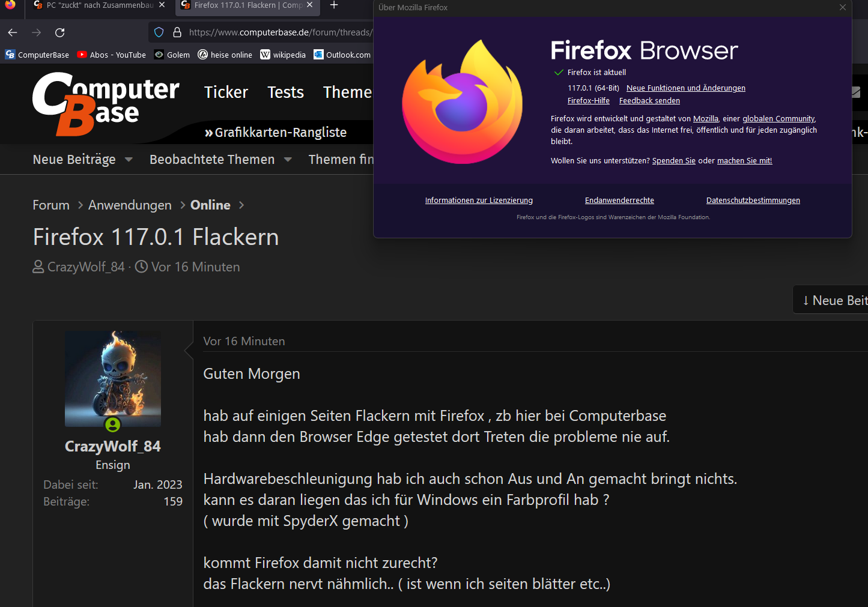The height and width of the screenshot is (607, 868).
Task: Reload the current page
Action: tap(60, 32)
